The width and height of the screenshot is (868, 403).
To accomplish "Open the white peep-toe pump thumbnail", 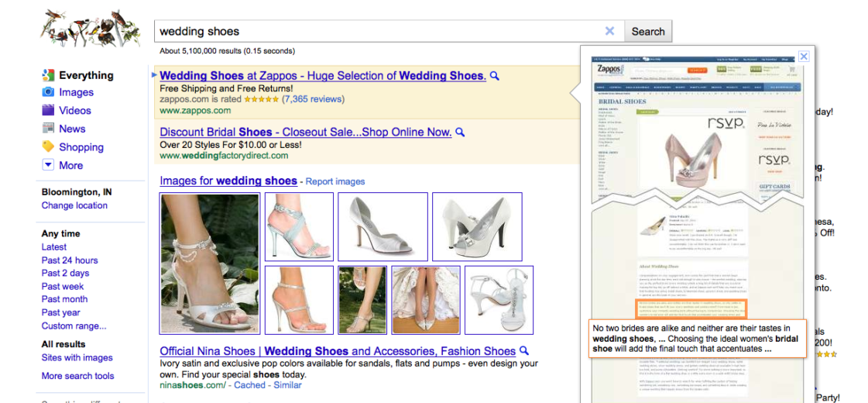I will (x=383, y=226).
